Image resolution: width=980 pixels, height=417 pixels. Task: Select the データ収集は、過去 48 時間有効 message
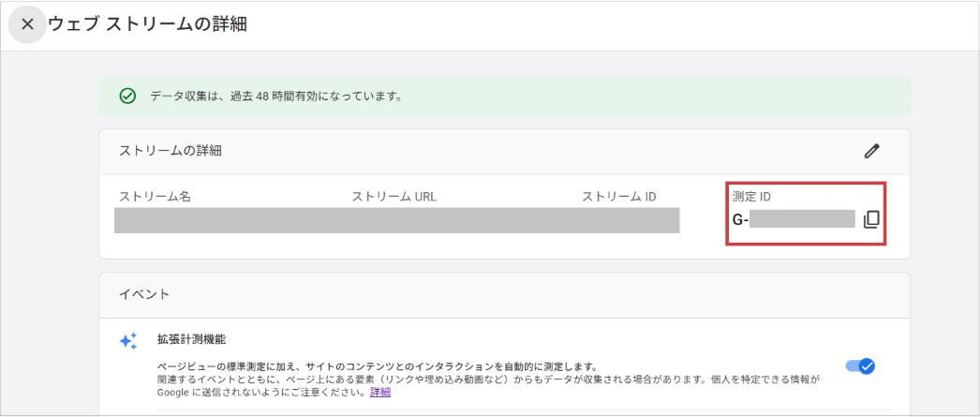[275, 97]
